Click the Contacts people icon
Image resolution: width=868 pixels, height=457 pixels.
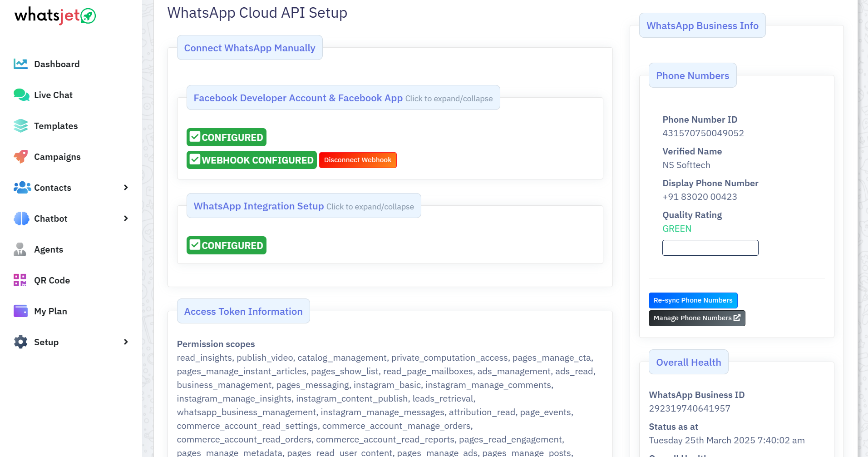22,188
